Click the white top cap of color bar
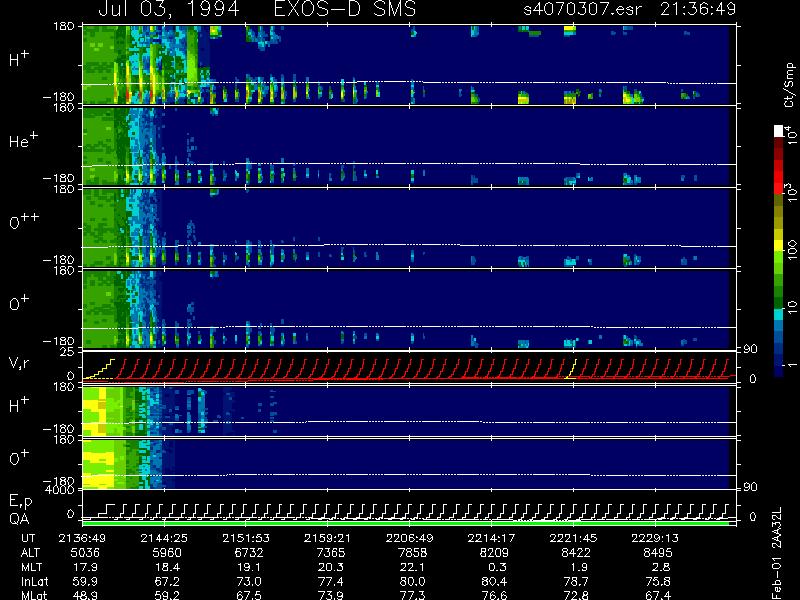 (779, 131)
